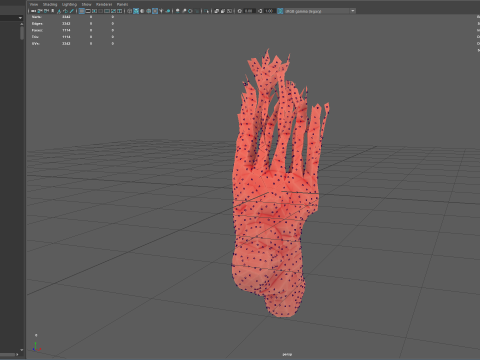
Task: Toggle the Safe Title overlay
Action: pyautogui.click(x=120, y=11)
